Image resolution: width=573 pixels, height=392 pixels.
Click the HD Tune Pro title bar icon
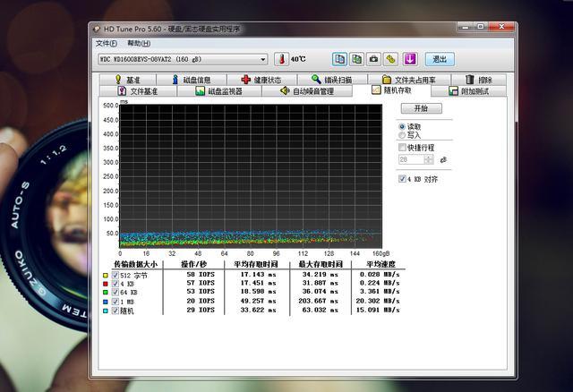point(97,29)
